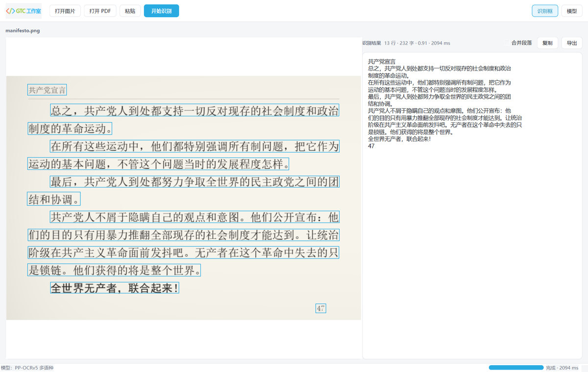Click the 打开 PDF button
Viewport: 588px width, 372px height.
[100, 11]
